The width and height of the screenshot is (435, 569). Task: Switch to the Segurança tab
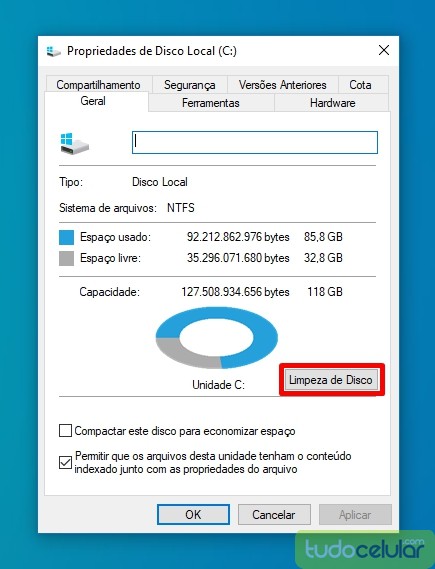coord(190,85)
